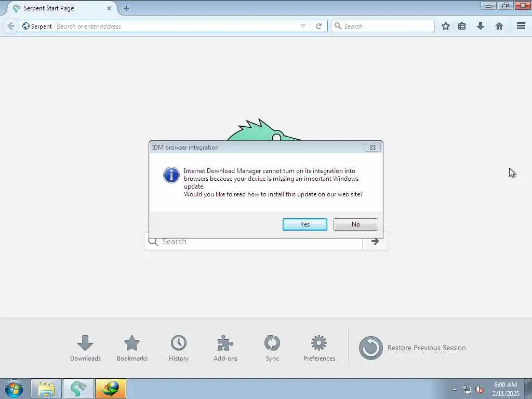
Task: Click the search magnifier icon in toolbar
Action: point(338,26)
